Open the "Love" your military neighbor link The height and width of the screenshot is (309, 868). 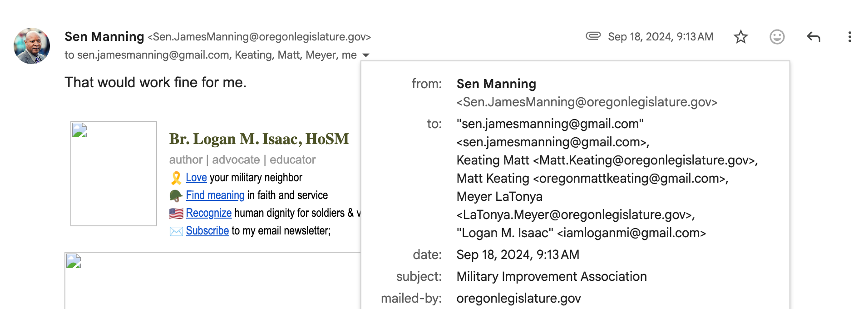pos(196,178)
